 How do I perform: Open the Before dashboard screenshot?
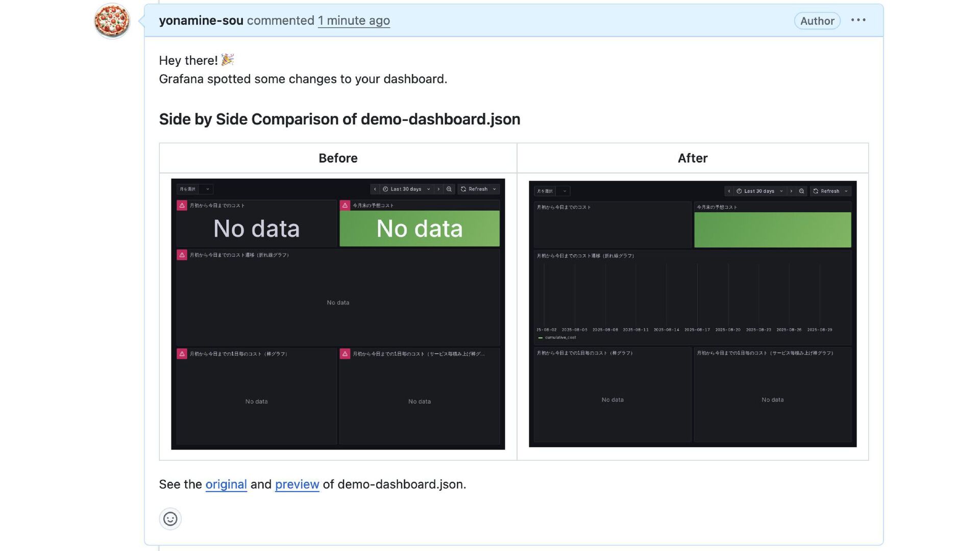pos(338,314)
